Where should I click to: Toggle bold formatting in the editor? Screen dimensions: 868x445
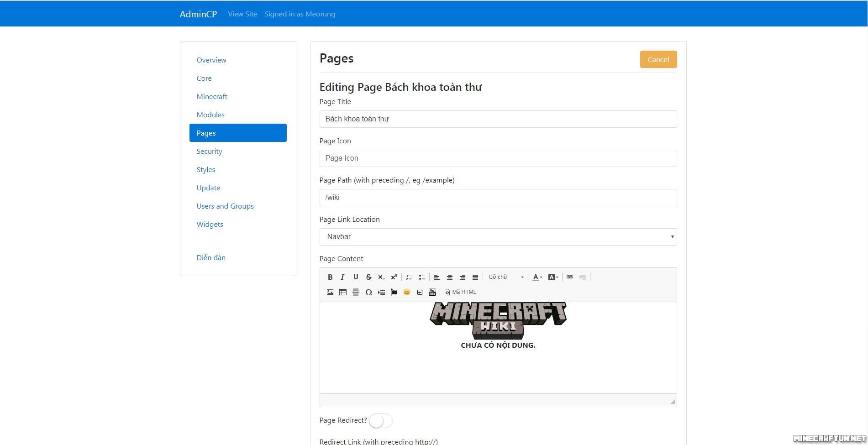330,277
